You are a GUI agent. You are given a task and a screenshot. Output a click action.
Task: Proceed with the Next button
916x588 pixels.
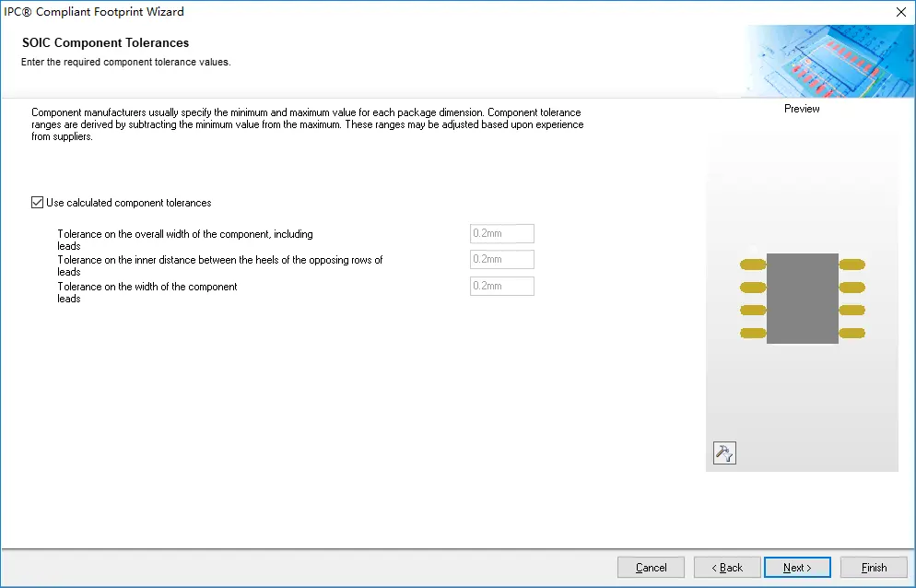(797, 568)
